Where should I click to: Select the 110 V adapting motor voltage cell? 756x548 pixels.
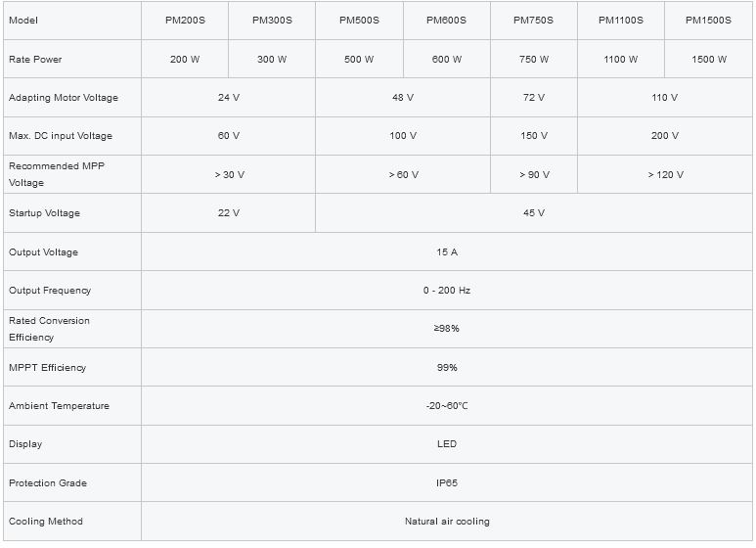tap(665, 98)
